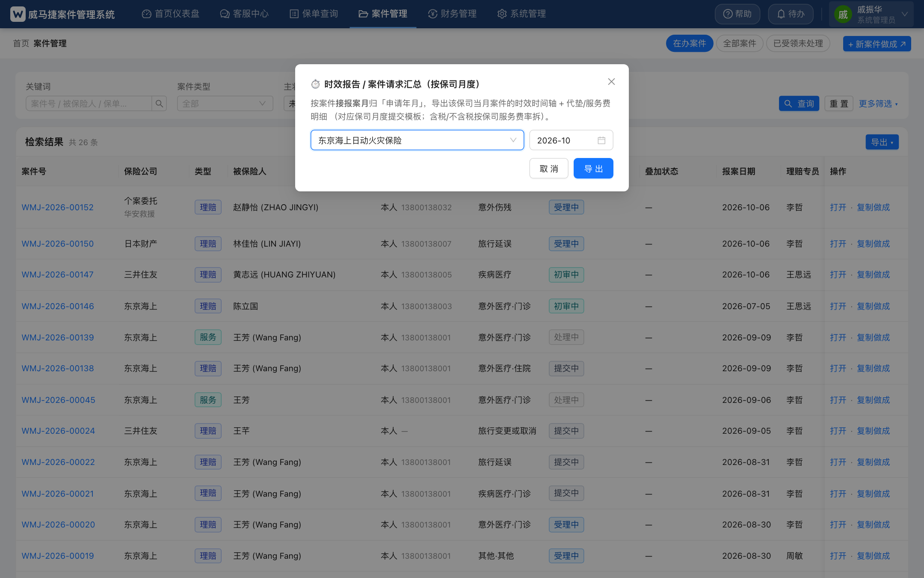The image size is (924, 578).
Task: Click 首页 in the breadcrumb
Action: click(x=21, y=43)
